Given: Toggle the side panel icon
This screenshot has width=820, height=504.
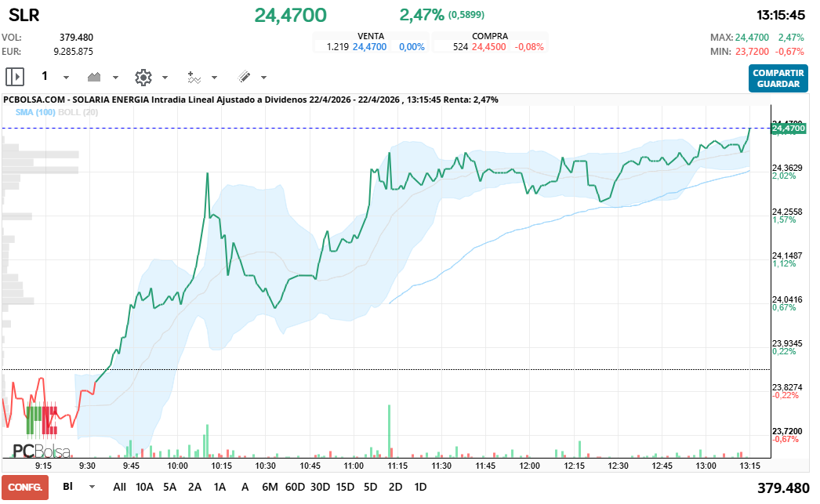Looking at the screenshot, I should point(15,77).
